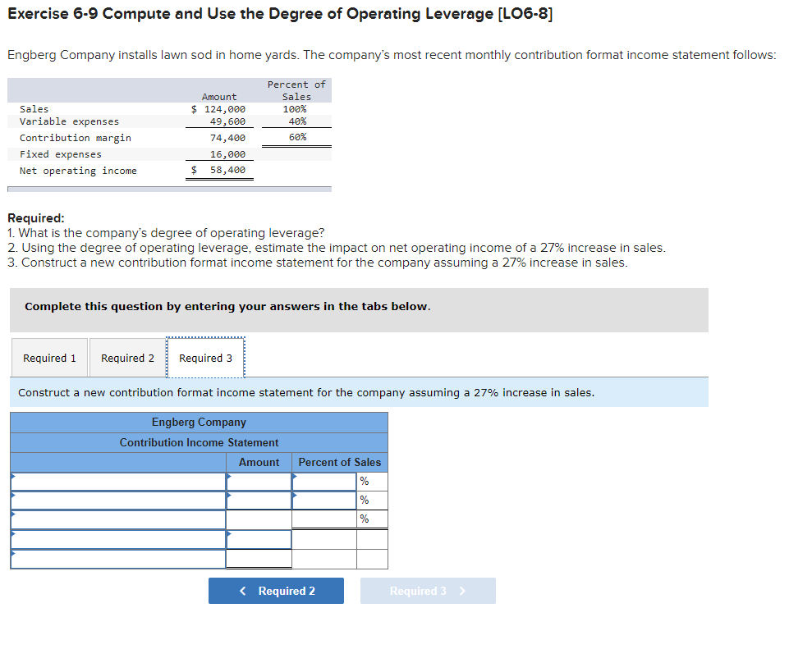This screenshot has height=672, width=812.
Task: Switch to the Required 2 tab
Action: coord(126,357)
